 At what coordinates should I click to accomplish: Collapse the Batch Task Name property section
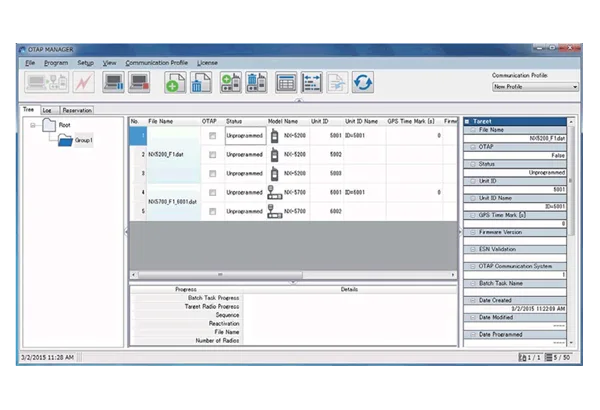point(473,284)
